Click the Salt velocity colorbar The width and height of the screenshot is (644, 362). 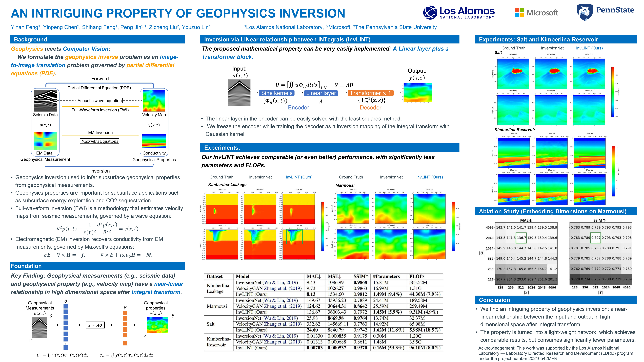point(613,92)
